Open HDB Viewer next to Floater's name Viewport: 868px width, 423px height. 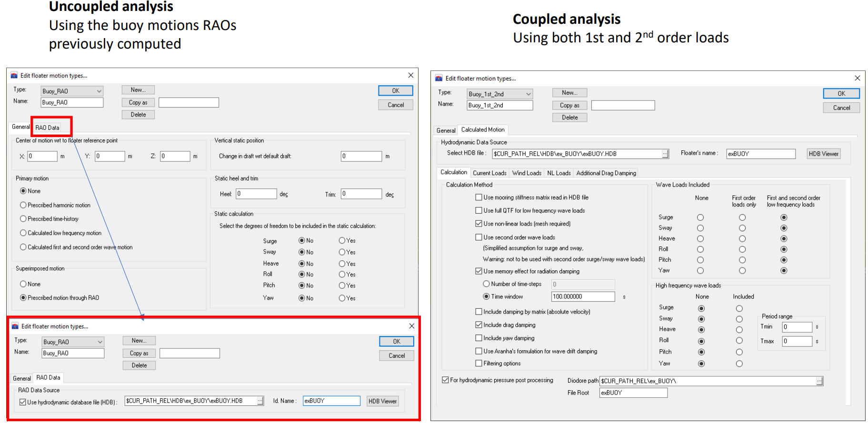point(823,154)
